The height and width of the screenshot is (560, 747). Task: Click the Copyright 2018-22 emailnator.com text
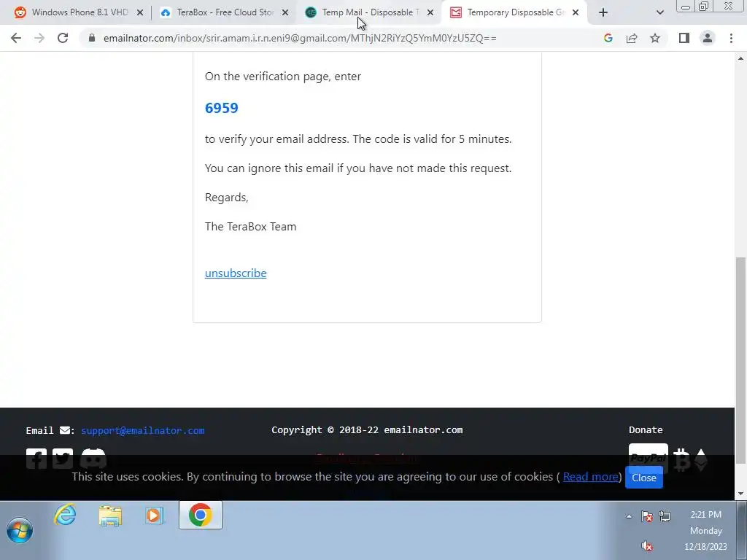pos(367,430)
